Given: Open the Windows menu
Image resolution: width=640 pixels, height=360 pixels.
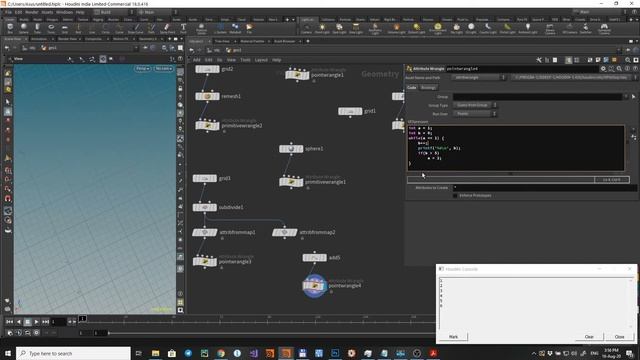Looking at the screenshot, I should [x=64, y=12].
